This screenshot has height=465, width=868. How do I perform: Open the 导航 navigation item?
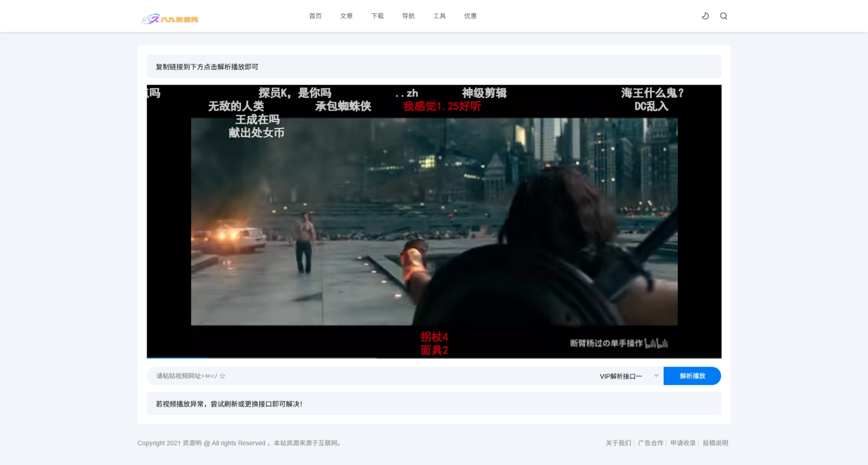tap(408, 16)
